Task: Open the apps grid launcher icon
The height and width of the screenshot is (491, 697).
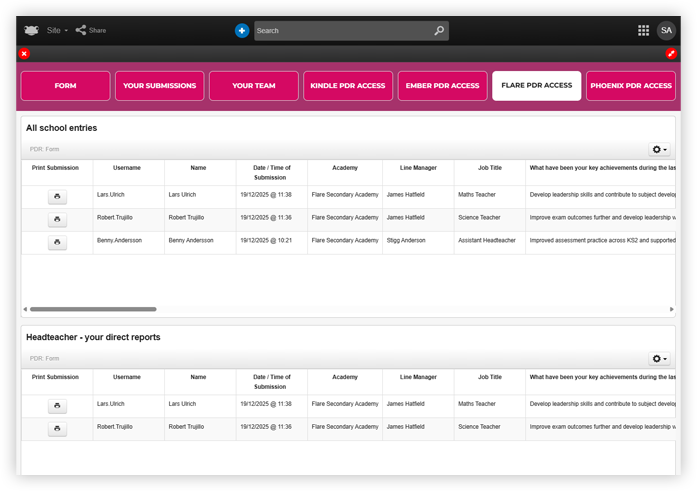Action: [x=643, y=31]
